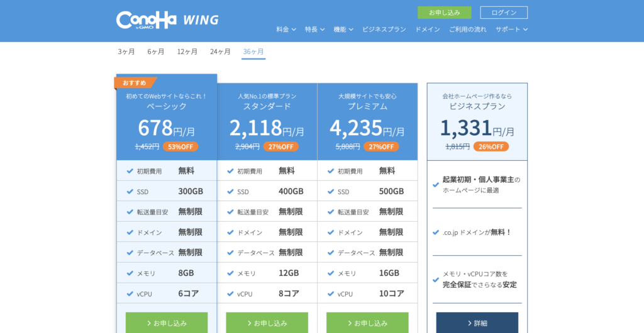Click the .co.jp ドメインが無料！ text
644x333 pixels.
[477, 232]
